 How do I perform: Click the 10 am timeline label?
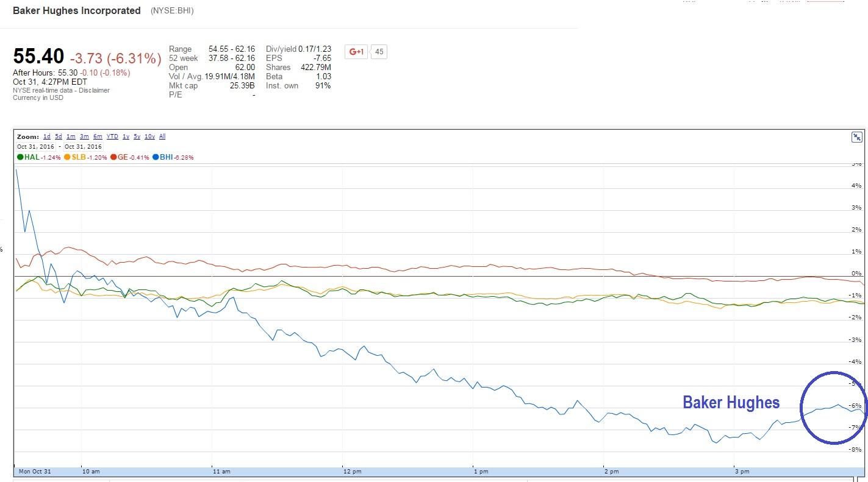click(91, 472)
